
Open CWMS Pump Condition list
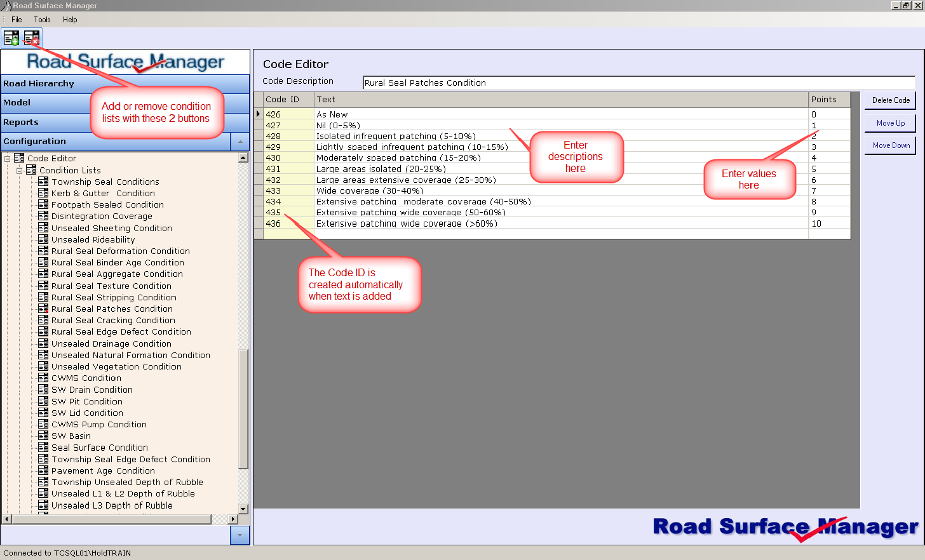99,424
